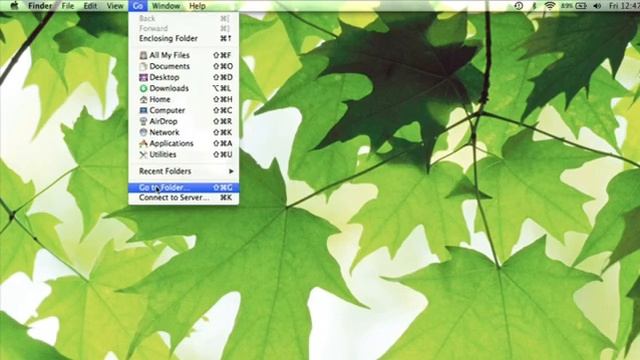
Task: Open the File menu
Action: tap(67, 6)
